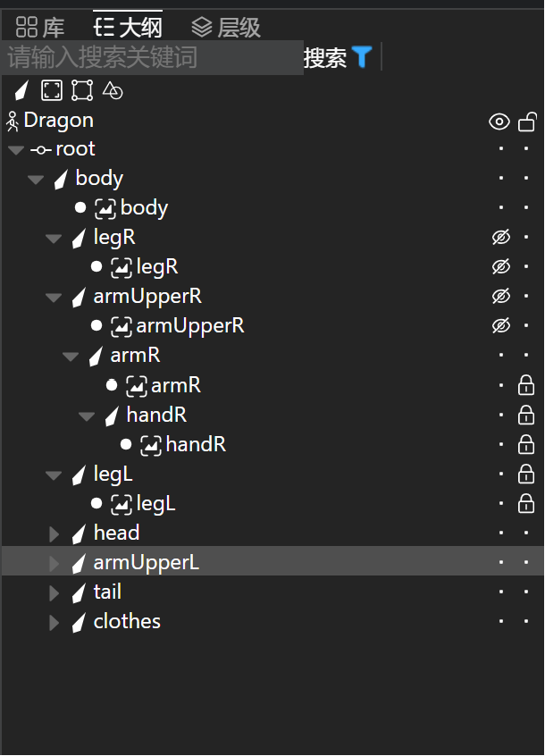Switch to the 库 library tab
545x756 pixels.
point(40,27)
